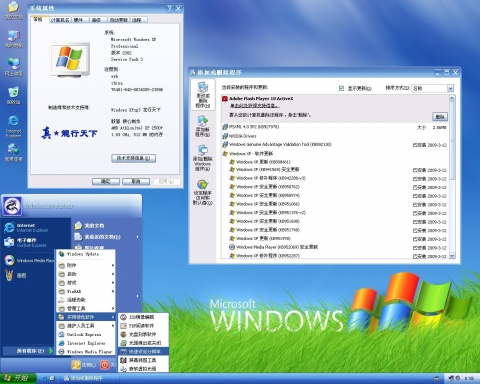
Task: Click the 添加或删除程序 taskbar button
Action: (90, 378)
